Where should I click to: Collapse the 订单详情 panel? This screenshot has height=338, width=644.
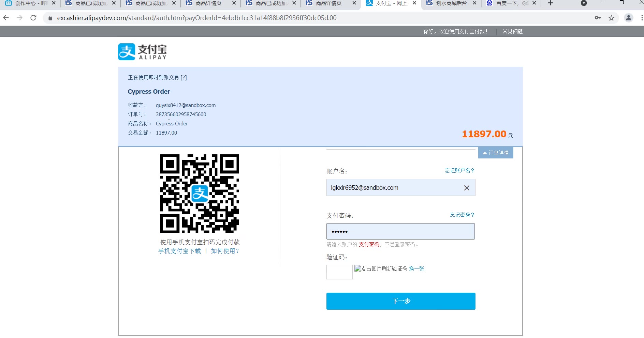[x=496, y=153]
